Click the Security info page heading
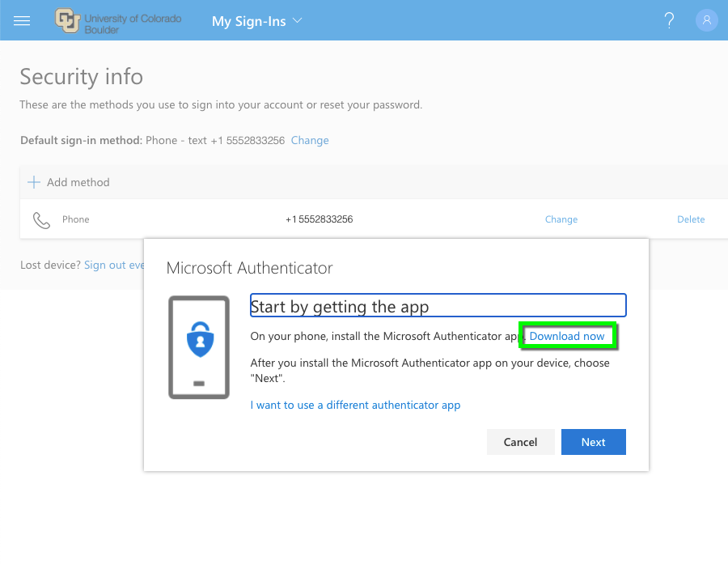Screen dimensions: 728x565 pos(81,77)
